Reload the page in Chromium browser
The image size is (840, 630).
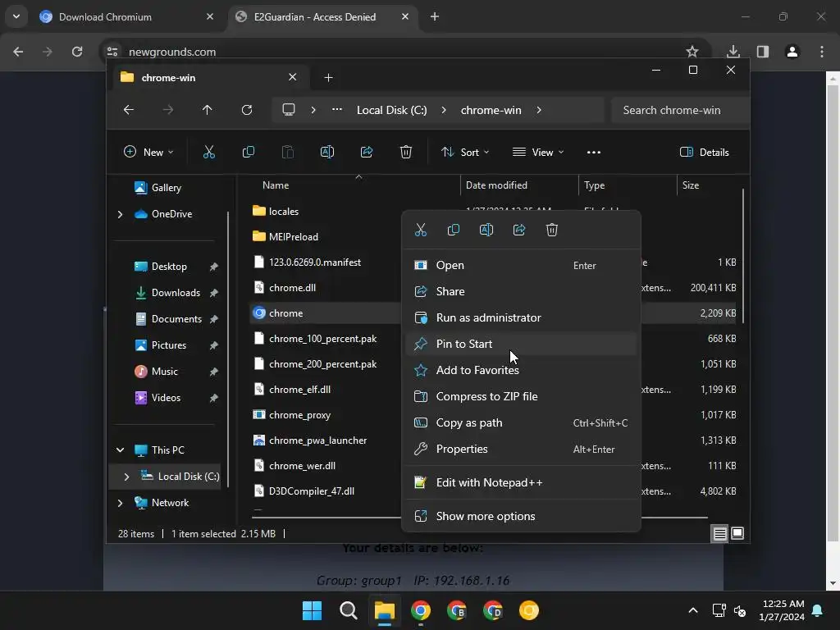pyautogui.click(x=77, y=52)
